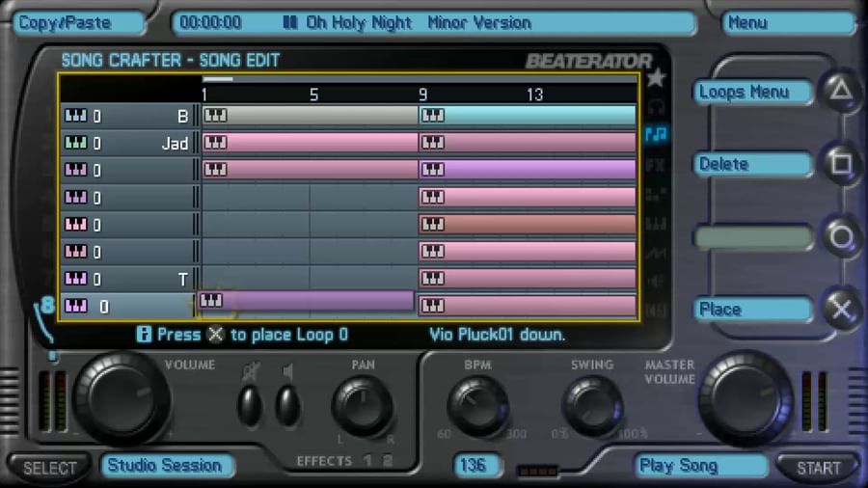Toggle the track mute switch
This screenshot has height=488, width=868.
(x=250, y=405)
